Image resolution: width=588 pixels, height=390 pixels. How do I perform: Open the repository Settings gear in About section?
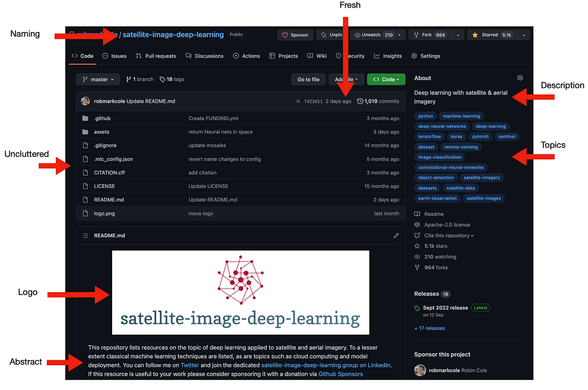(x=520, y=78)
